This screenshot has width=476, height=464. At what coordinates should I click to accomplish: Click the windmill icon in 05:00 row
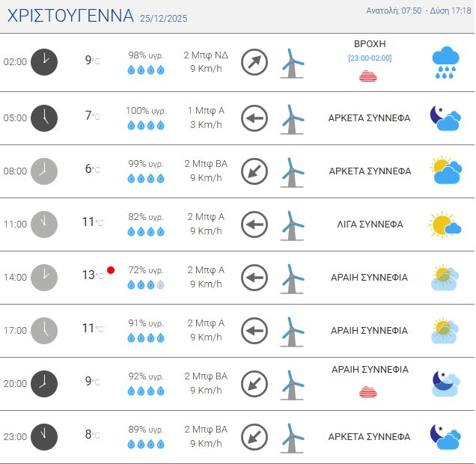point(292,118)
